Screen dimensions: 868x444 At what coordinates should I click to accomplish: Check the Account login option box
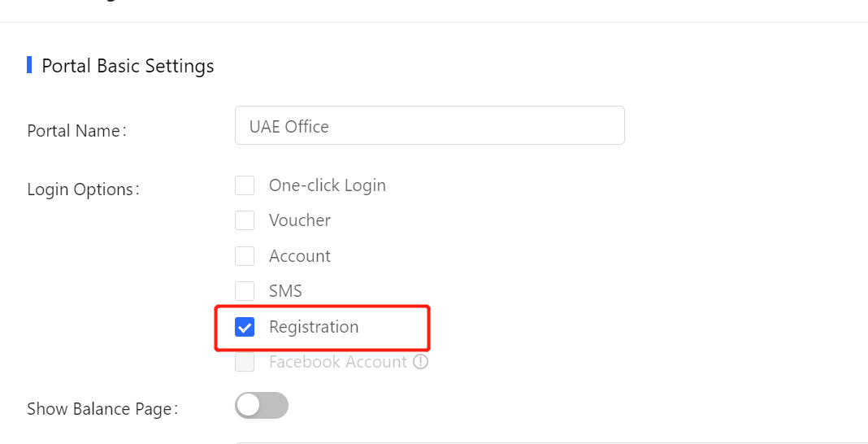pyautogui.click(x=245, y=256)
